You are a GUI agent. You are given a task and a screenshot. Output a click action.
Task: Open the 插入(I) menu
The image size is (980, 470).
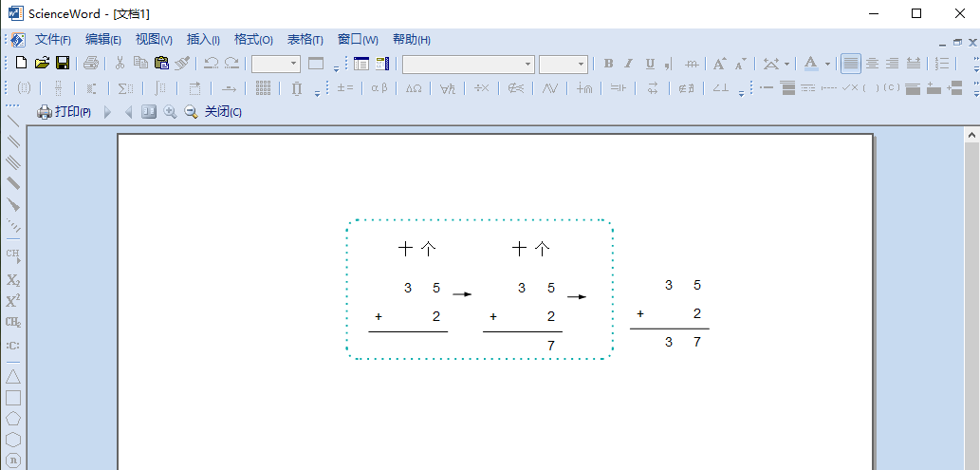[x=203, y=40]
